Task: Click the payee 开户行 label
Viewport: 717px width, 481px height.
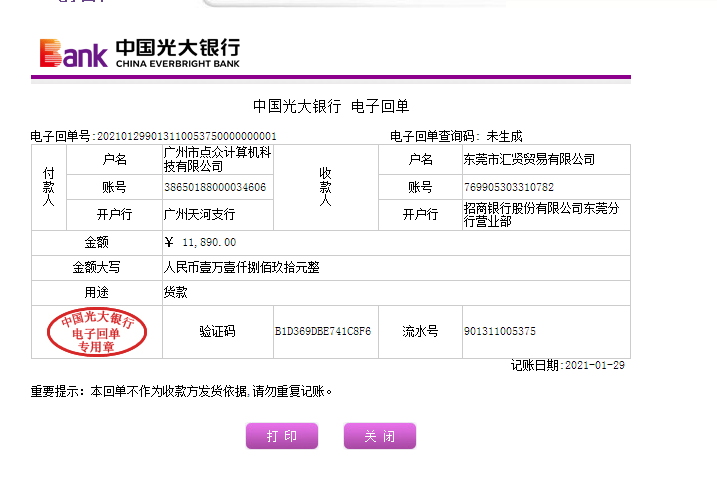Action: (x=420, y=214)
